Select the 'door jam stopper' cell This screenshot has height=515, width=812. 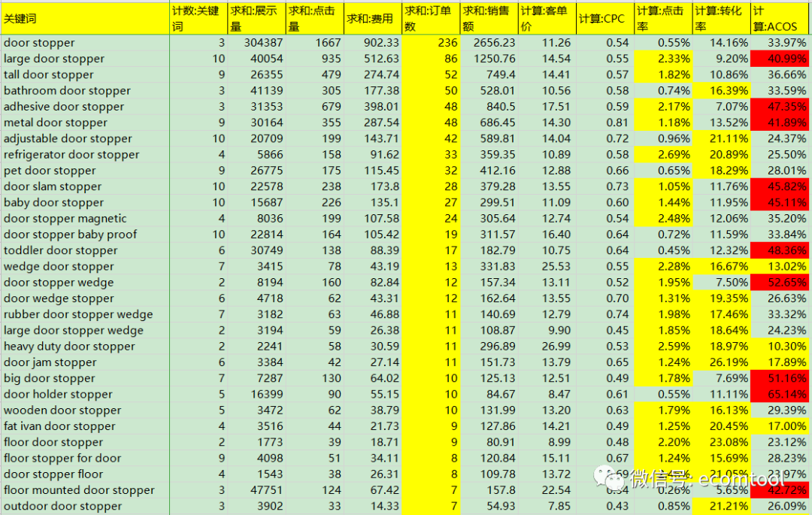point(85,362)
